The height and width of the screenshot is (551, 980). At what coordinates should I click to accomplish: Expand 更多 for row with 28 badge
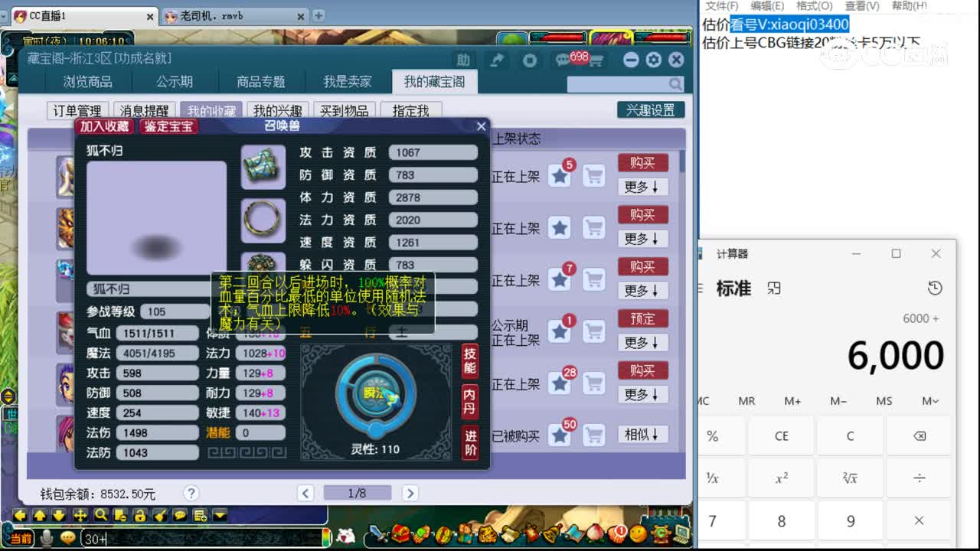click(642, 394)
